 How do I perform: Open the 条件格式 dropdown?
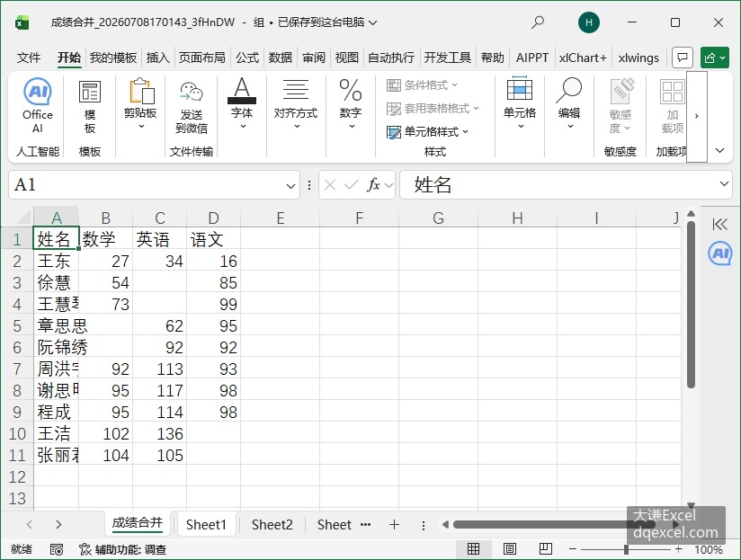tap(422, 85)
